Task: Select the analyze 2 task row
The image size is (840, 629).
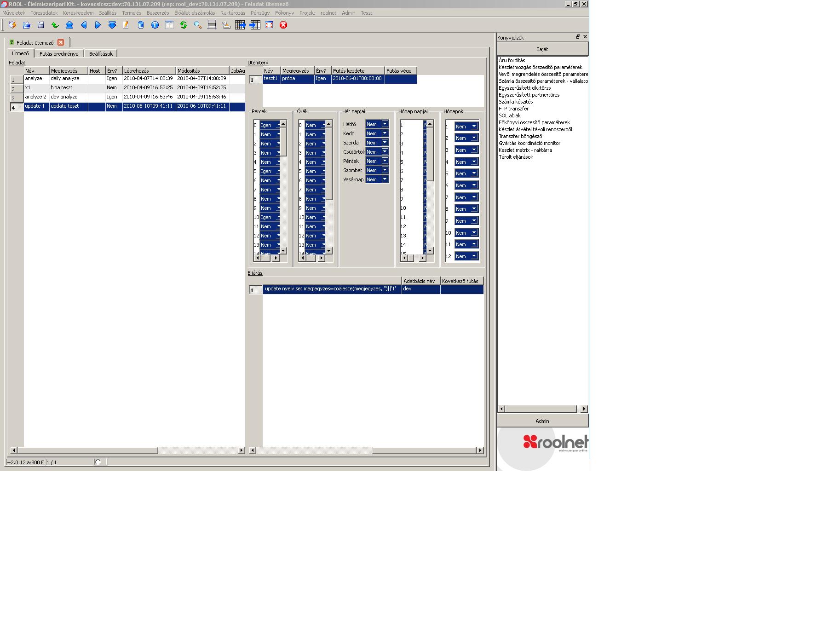Action: click(x=36, y=97)
